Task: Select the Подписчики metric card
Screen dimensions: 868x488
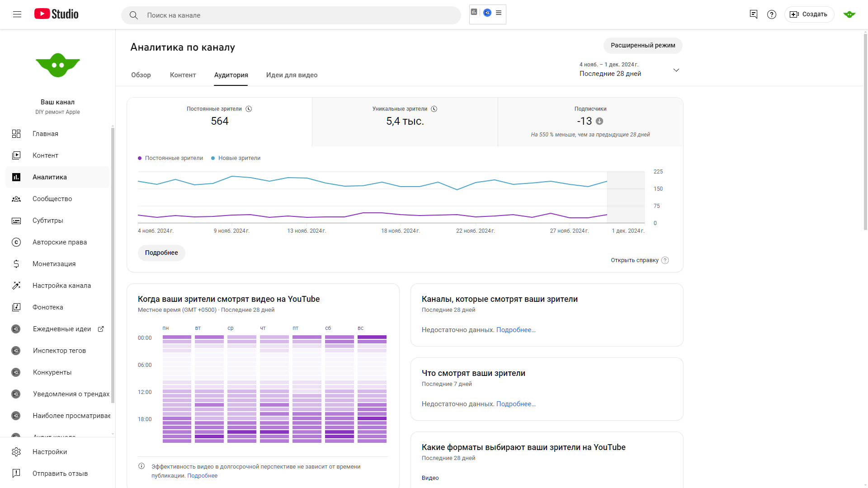Action: pyautogui.click(x=590, y=122)
